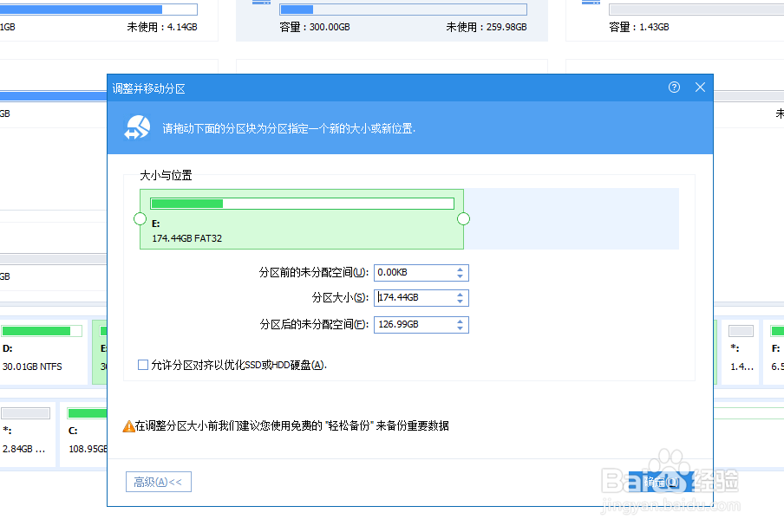
Task: Increase 分区前的未分配空间 with up stepper
Action: (462, 269)
